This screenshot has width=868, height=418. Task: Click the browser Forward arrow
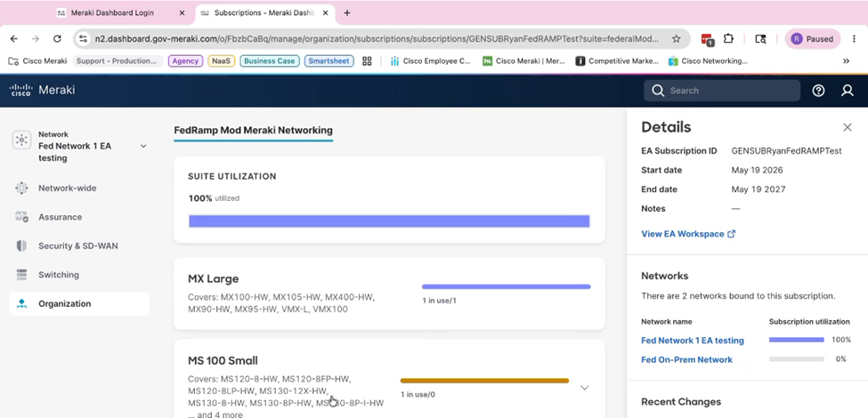[x=36, y=39]
